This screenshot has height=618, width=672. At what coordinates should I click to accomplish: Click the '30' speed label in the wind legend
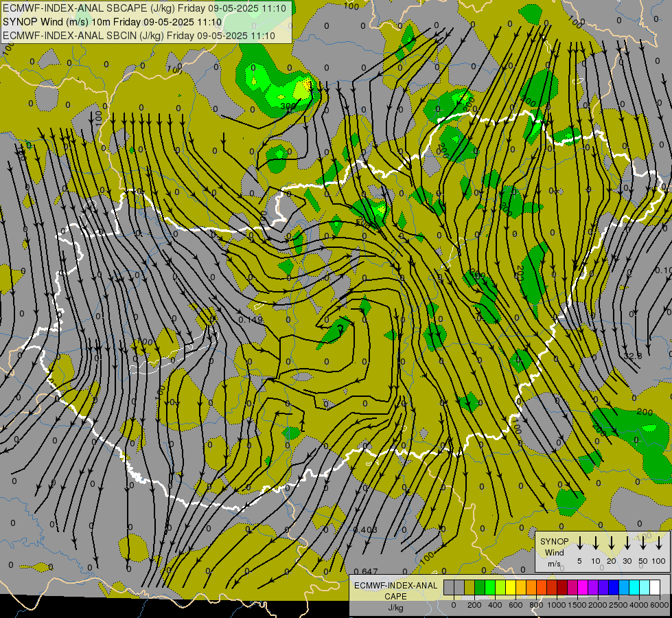pos(627,561)
